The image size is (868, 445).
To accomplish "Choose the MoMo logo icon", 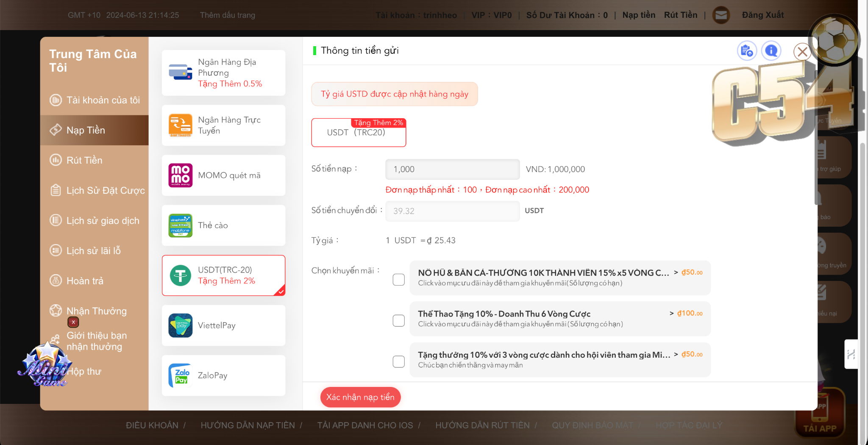I will coord(181,175).
